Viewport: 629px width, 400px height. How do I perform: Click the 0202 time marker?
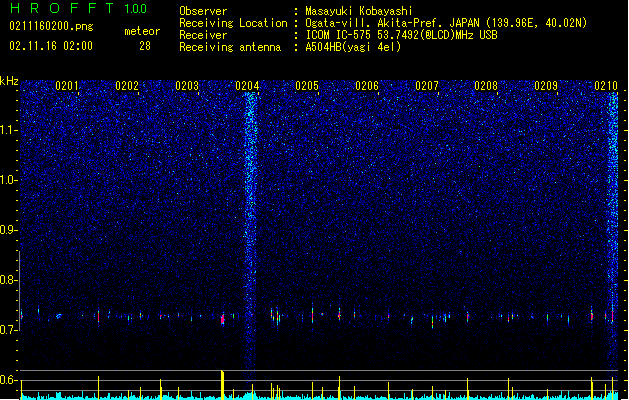[127, 86]
